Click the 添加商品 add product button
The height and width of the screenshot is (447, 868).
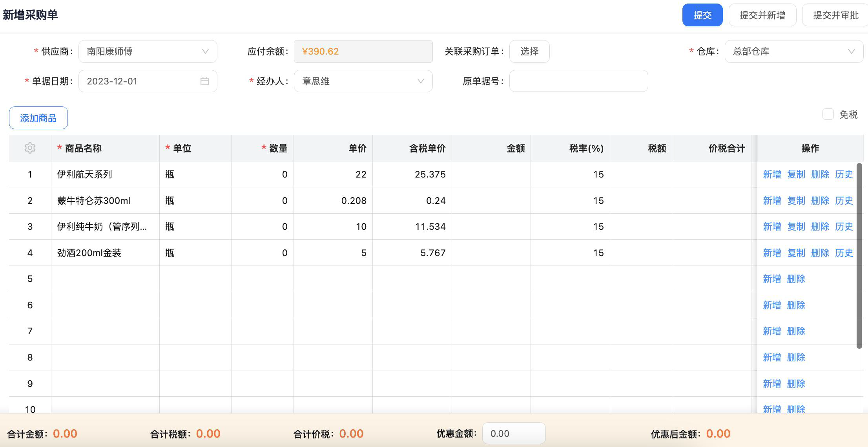click(x=38, y=117)
